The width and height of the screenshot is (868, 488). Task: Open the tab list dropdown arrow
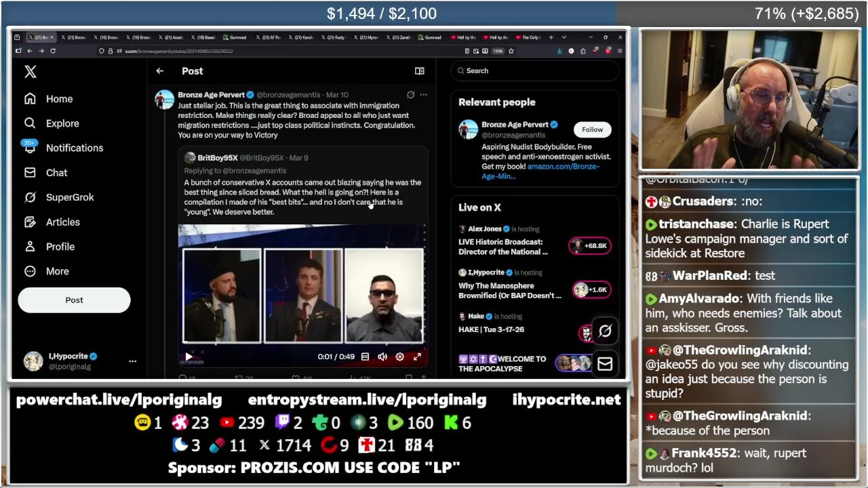(x=563, y=37)
